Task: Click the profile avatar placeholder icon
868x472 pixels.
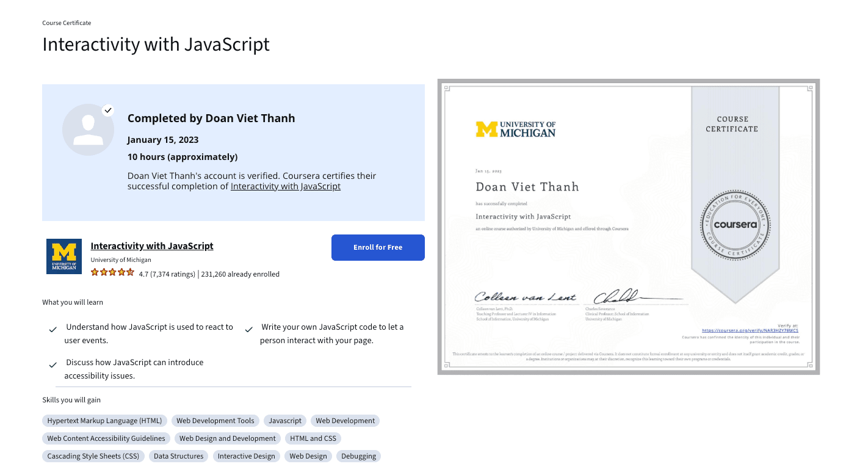Action: coord(88,129)
